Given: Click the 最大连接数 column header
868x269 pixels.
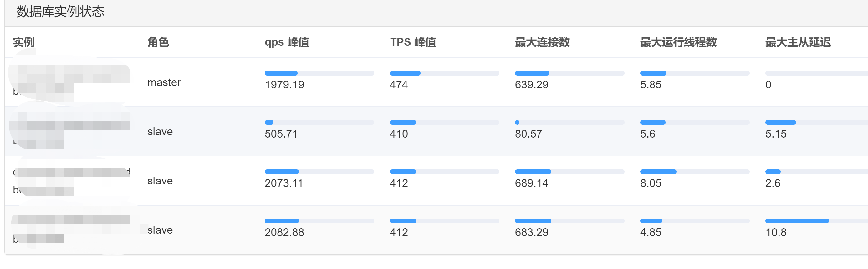Looking at the screenshot, I should tap(542, 42).
